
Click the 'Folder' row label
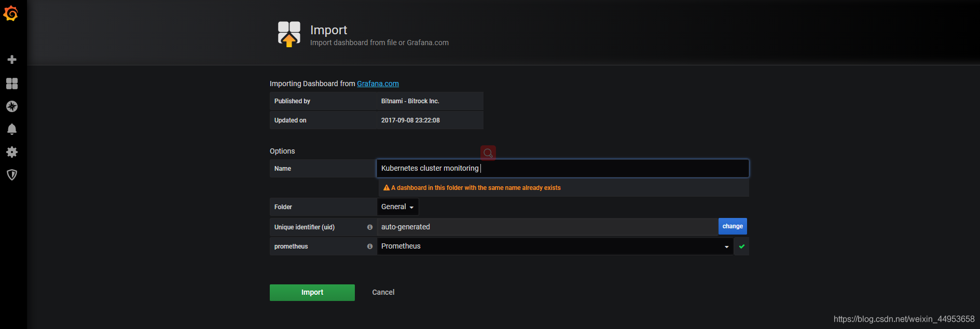click(x=283, y=207)
